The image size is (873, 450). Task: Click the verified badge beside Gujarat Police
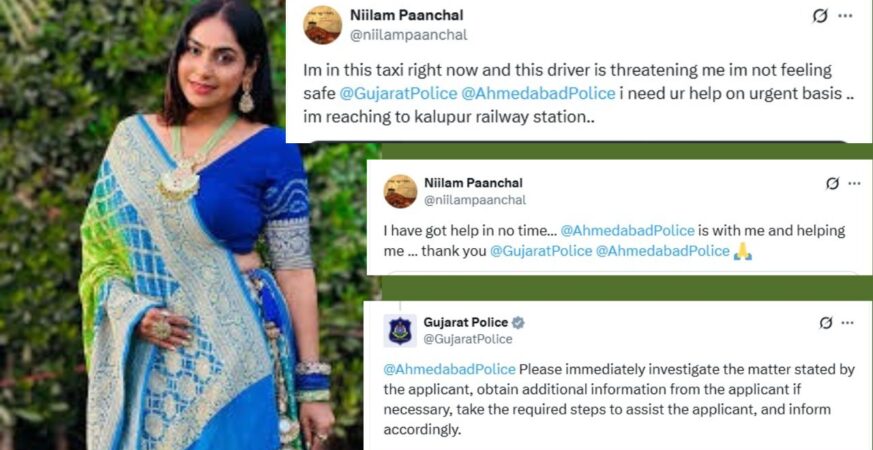pos(518,322)
